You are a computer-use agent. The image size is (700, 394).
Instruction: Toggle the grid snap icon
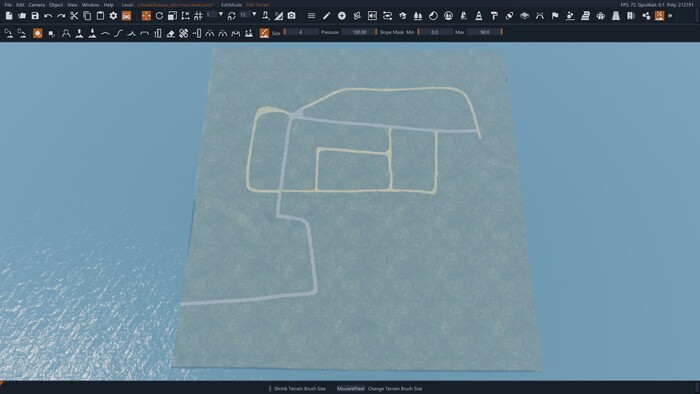pos(199,16)
